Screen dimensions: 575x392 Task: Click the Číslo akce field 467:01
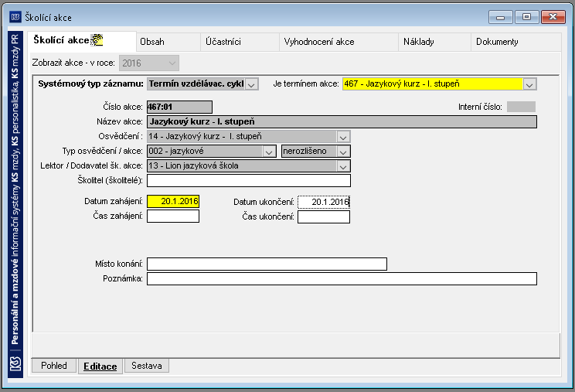coord(179,107)
